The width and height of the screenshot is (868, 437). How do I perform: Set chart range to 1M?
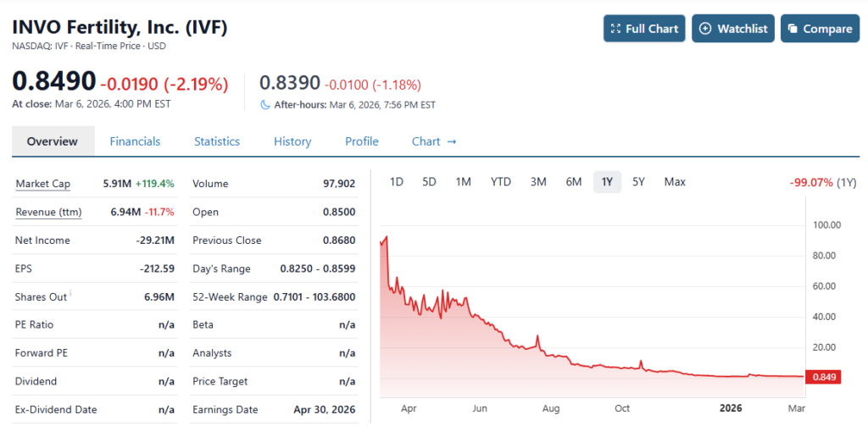[x=464, y=182]
